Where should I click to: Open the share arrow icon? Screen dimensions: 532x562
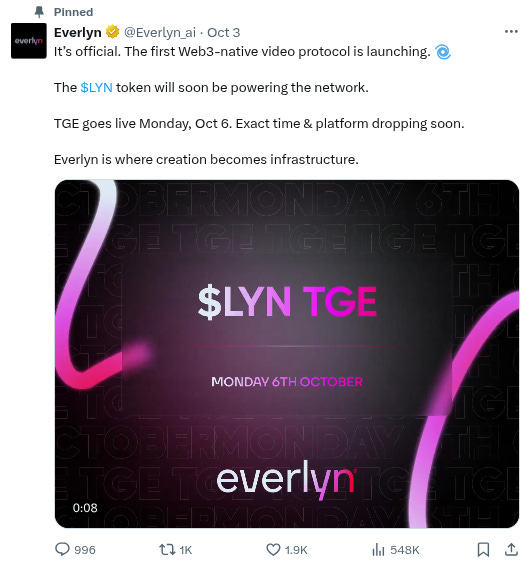click(512, 549)
